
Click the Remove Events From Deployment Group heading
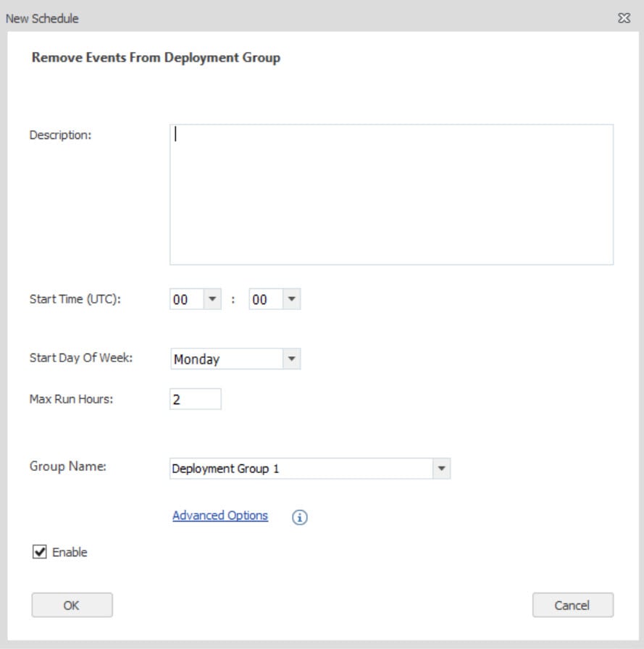156,58
